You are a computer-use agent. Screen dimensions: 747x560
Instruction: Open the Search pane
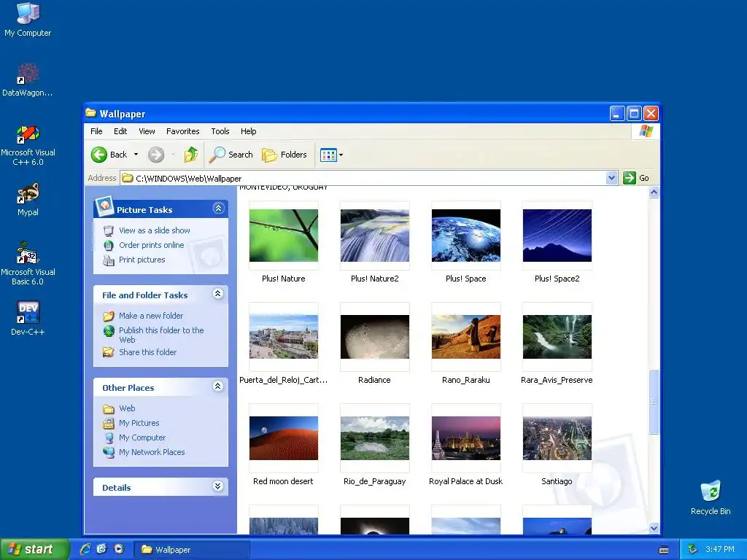tap(231, 155)
